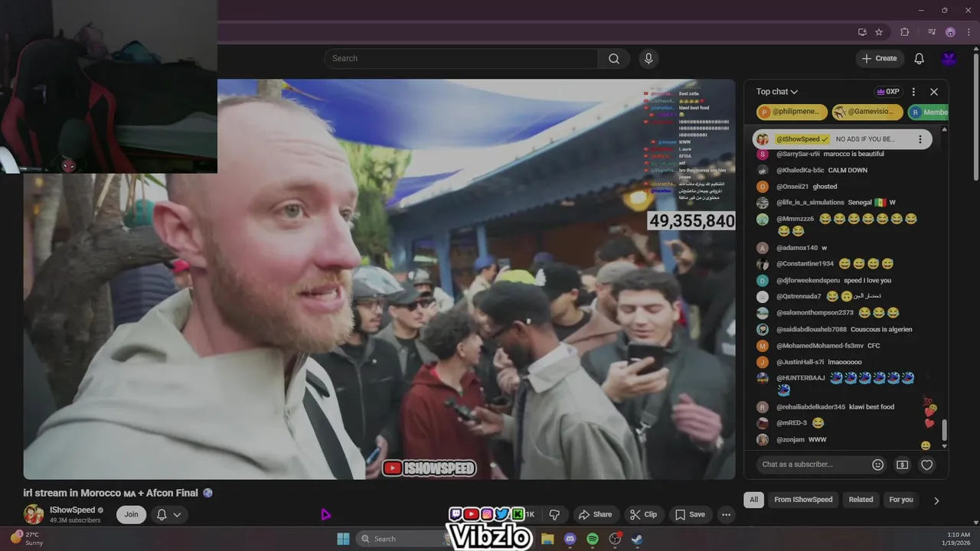Open the taskbar weather widget
This screenshot has height=551, width=980.
[26, 539]
